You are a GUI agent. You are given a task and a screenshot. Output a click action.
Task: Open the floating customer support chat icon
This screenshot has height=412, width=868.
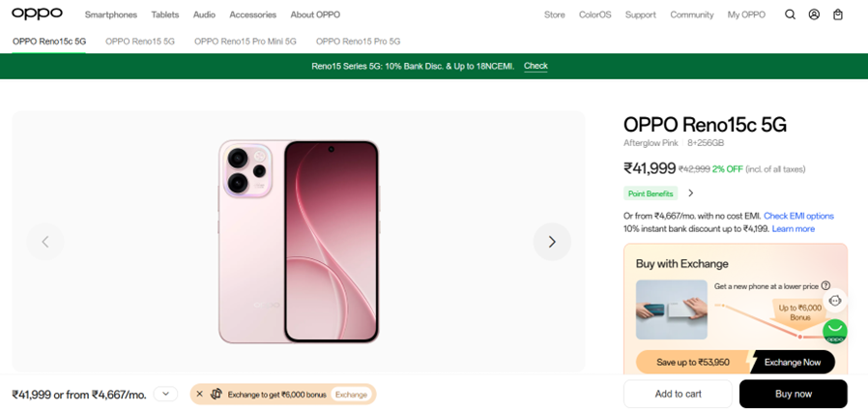tap(835, 301)
